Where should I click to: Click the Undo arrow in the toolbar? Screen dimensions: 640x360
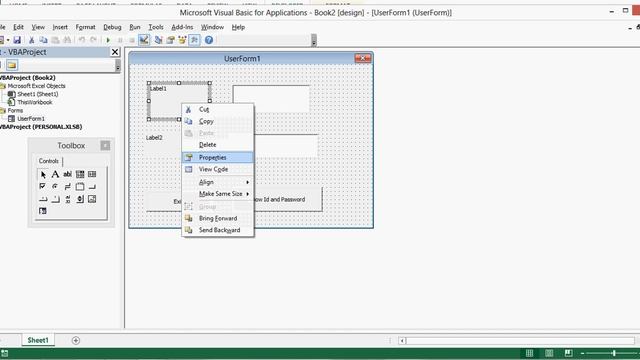point(82,40)
